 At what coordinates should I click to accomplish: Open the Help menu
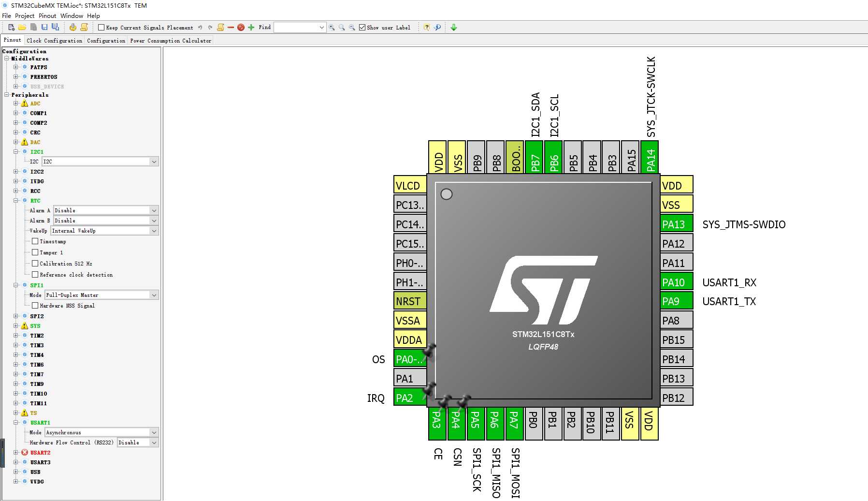point(93,16)
